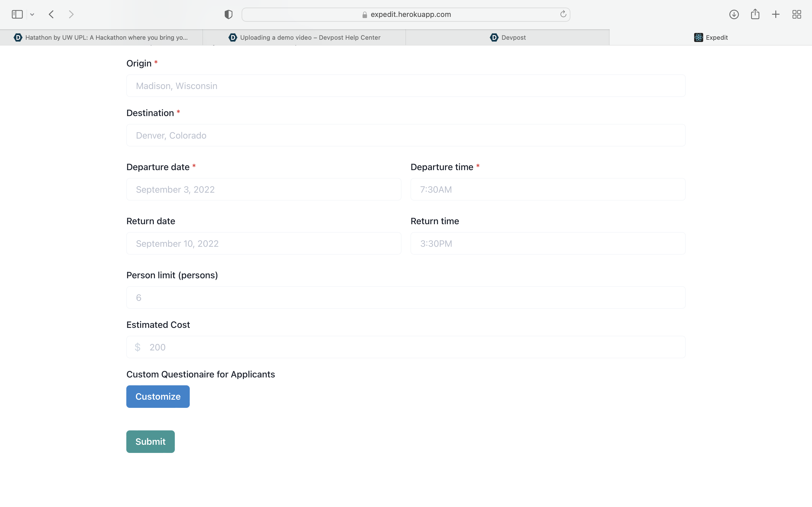Click into the Estimated Cost field

point(406,347)
